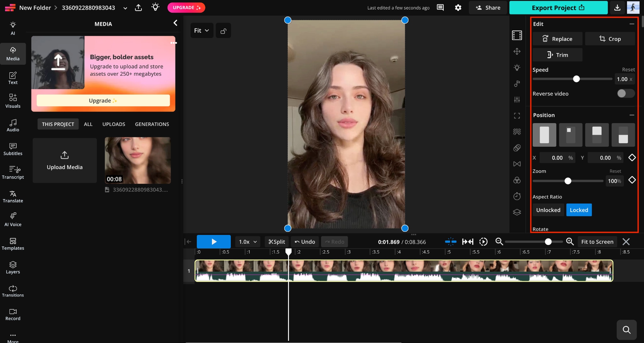Viewport: 644px width, 343px height.
Task: Click the Speed slider handle
Action: 576,79
